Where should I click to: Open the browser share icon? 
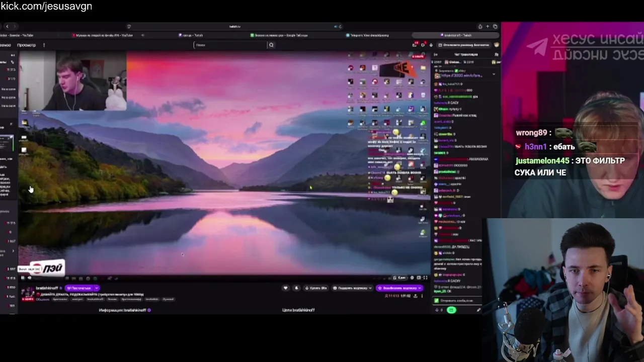coord(480,26)
